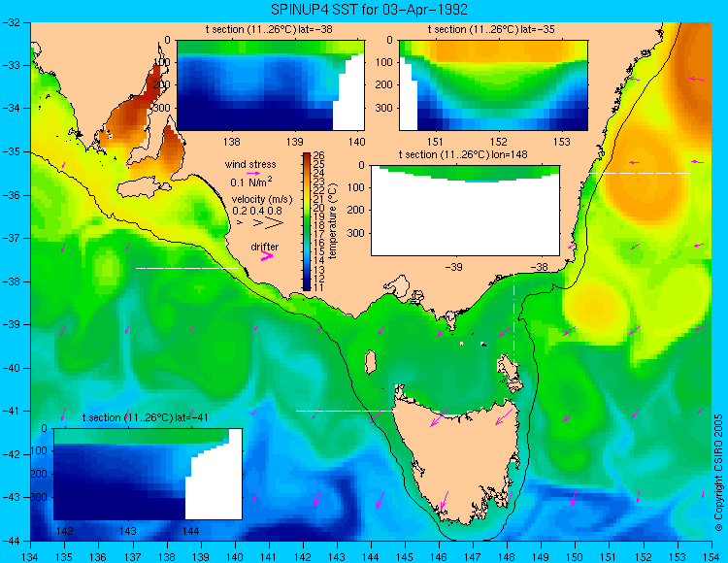Click the '152' tick in lat=-35 section
Image resolution: width=728 pixels, height=563 pixels.
click(x=499, y=142)
